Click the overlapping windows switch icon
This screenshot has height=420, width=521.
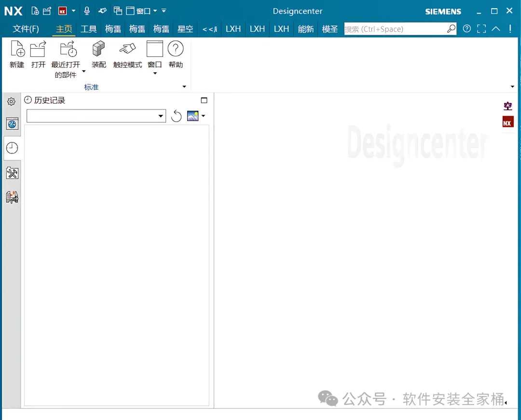coord(118,11)
